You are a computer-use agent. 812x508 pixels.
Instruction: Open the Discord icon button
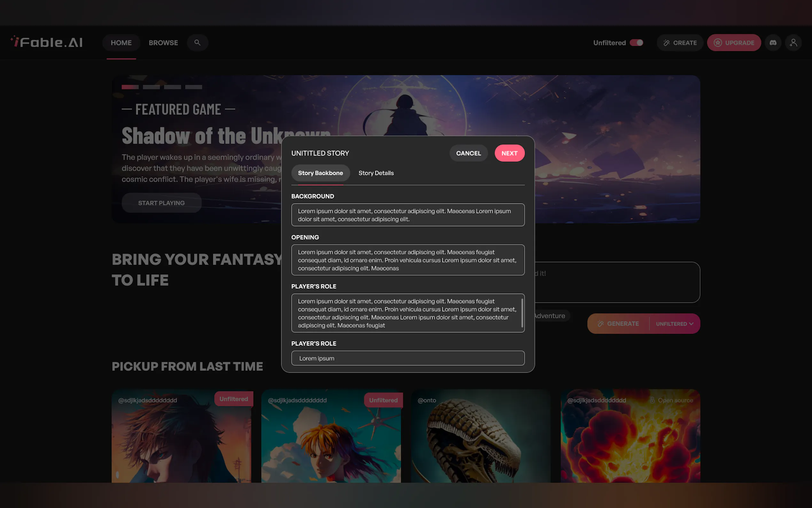[x=773, y=43]
